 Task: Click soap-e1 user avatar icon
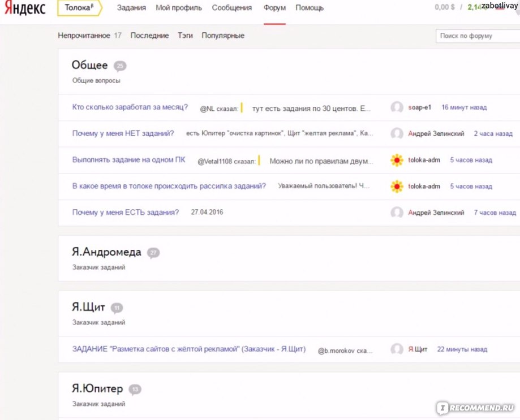[397, 107]
